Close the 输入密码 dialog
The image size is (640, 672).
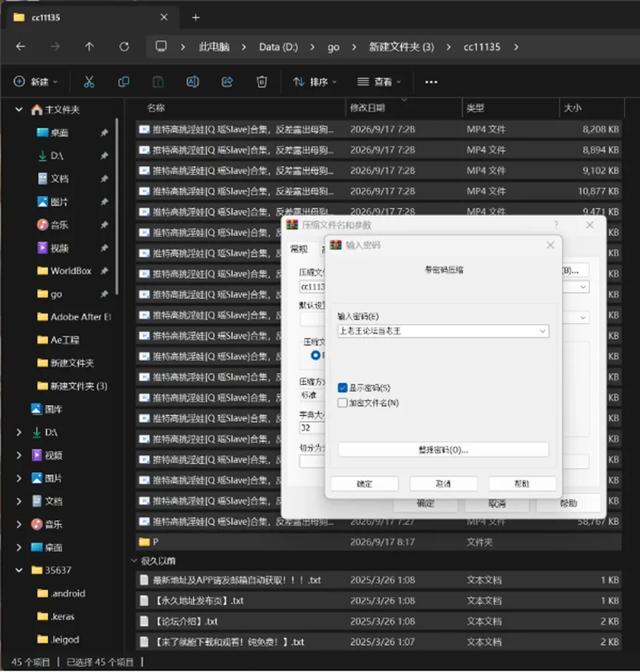click(551, 245)
